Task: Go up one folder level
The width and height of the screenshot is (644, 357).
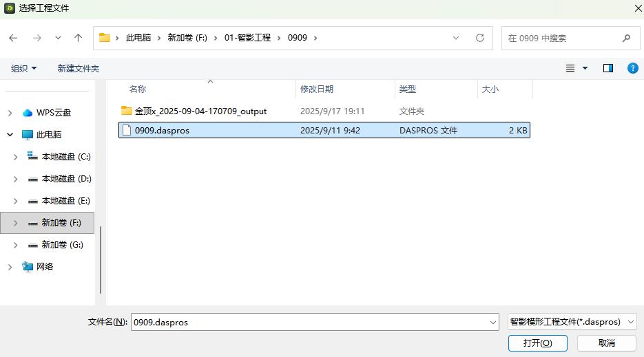Action: click(78, 38)
